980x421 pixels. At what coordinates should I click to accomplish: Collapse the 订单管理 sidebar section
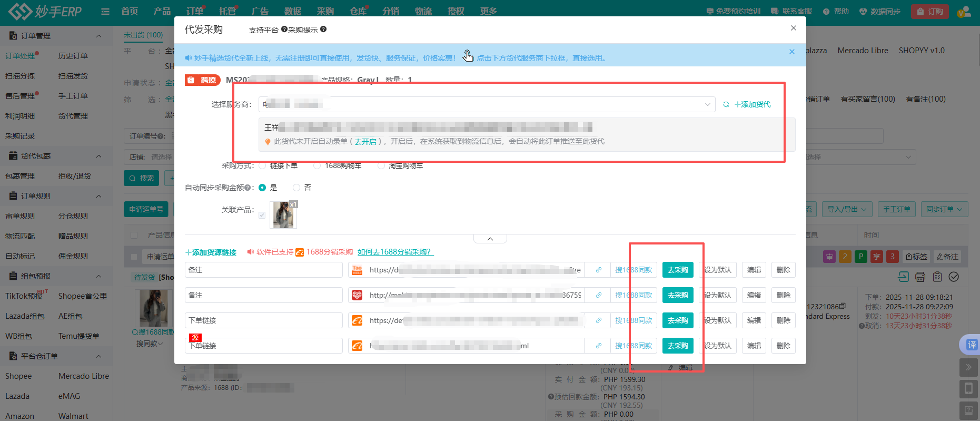click(x=98, y=36)
